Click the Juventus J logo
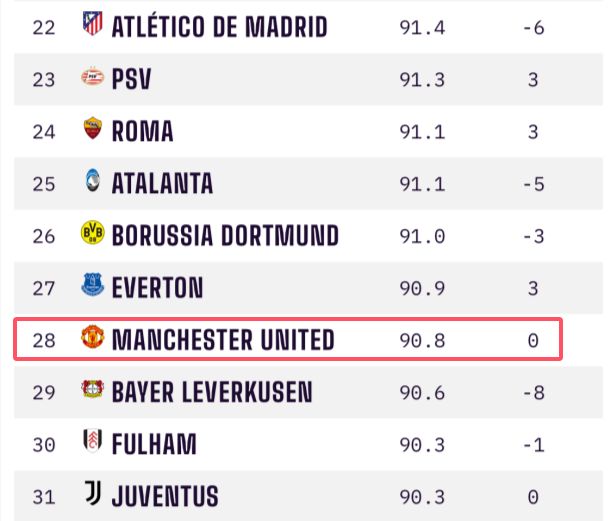Viewport: 613px width, 521px height. pyautogui.click(x=93, y=493)
